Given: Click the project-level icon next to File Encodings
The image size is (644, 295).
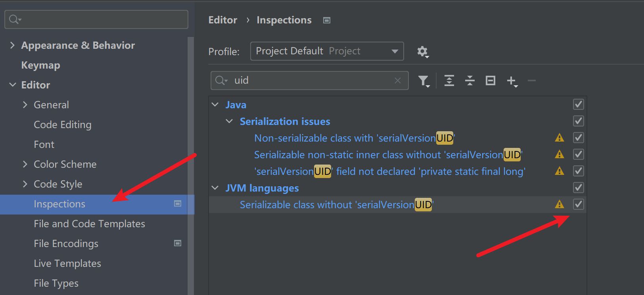Looking at the screenshot, I should click(178, 243).
